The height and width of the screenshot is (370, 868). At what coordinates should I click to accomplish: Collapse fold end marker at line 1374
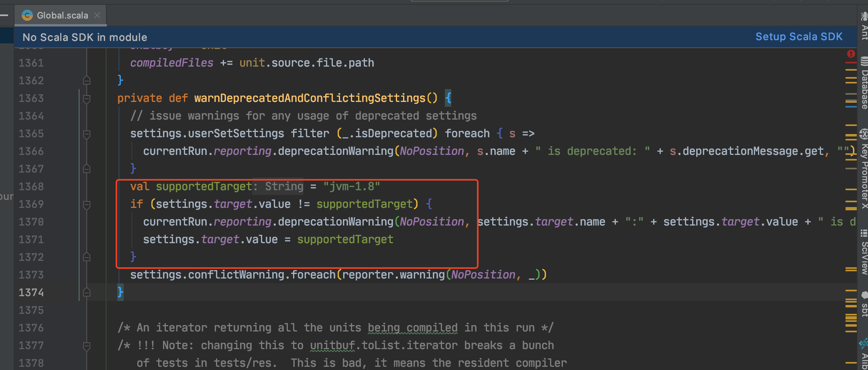[x=86, y=293]
